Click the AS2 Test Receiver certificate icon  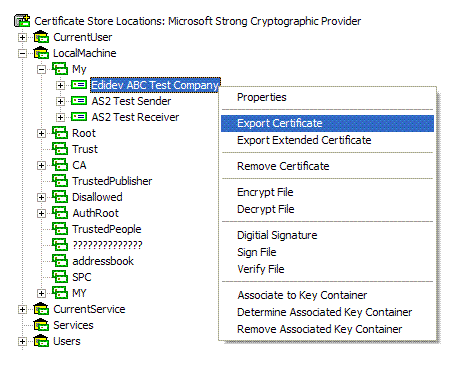pos(79,117)
